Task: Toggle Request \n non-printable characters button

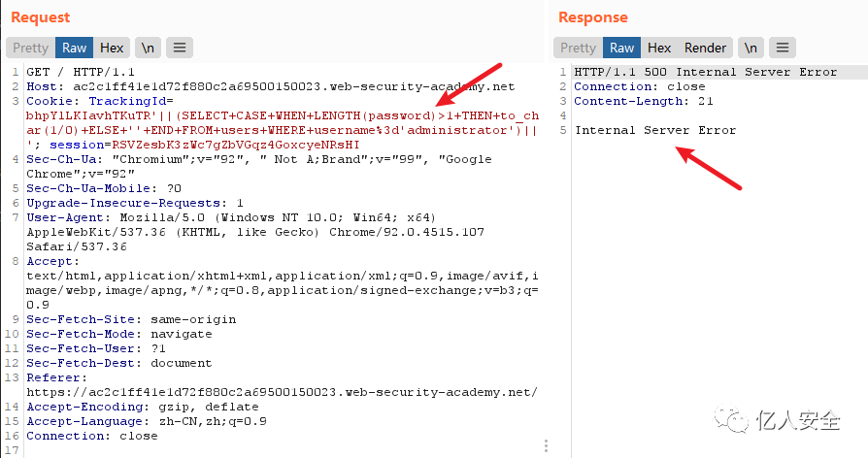Action: tap(148, 49)
